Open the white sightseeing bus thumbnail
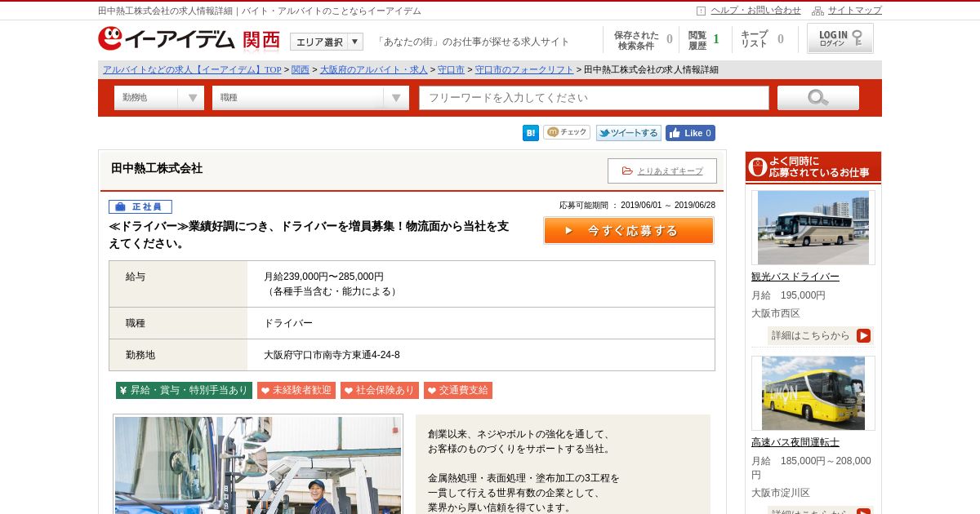The image size is (980, 514). (x=813, y=227)
